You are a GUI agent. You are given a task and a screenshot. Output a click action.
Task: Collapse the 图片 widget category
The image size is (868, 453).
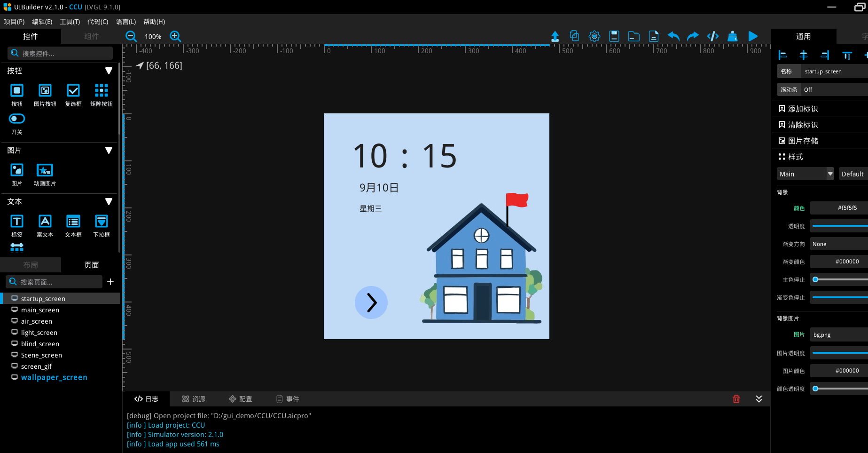[x=109, y=150]
